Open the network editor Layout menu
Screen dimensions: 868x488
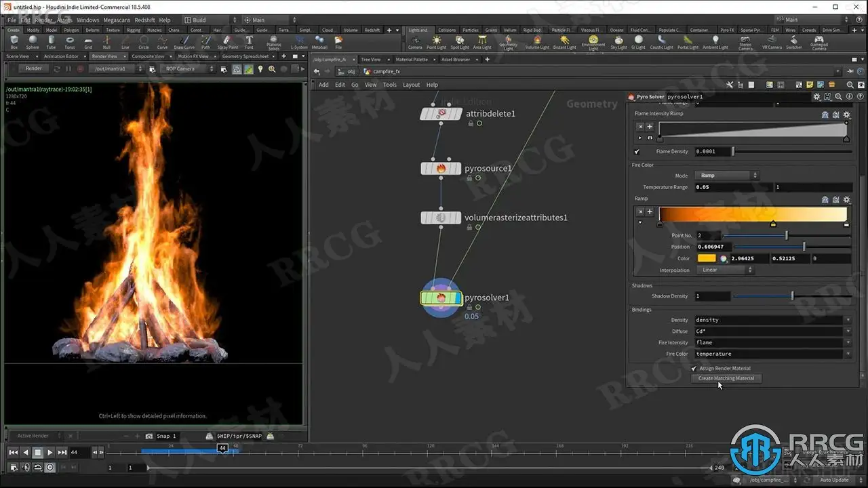(411, 85)
